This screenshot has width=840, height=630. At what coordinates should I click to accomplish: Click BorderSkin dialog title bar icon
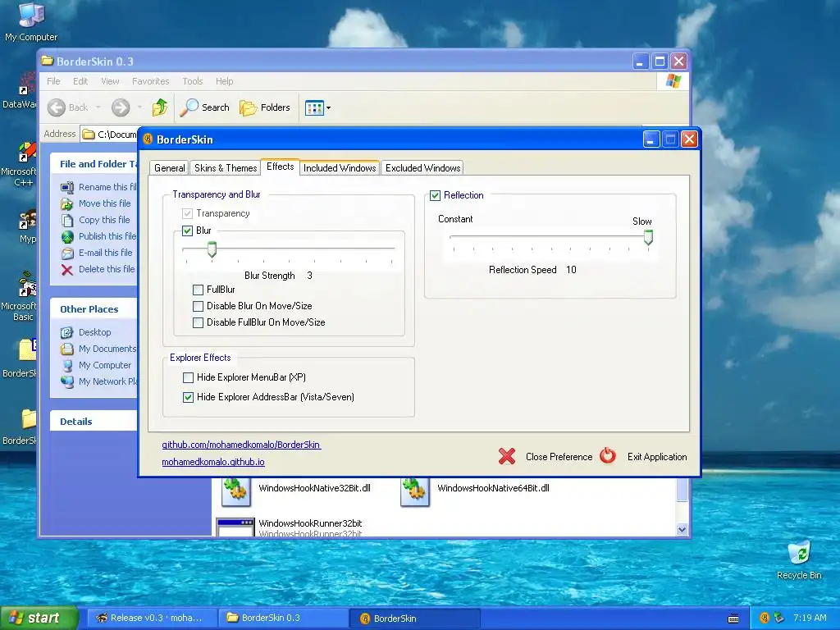tap(148, 139)
